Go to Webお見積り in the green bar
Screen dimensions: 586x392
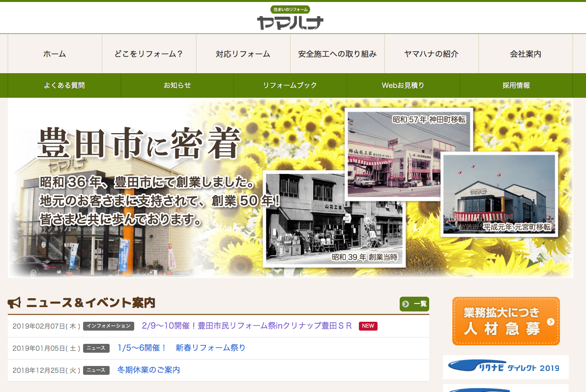point(403,85)
